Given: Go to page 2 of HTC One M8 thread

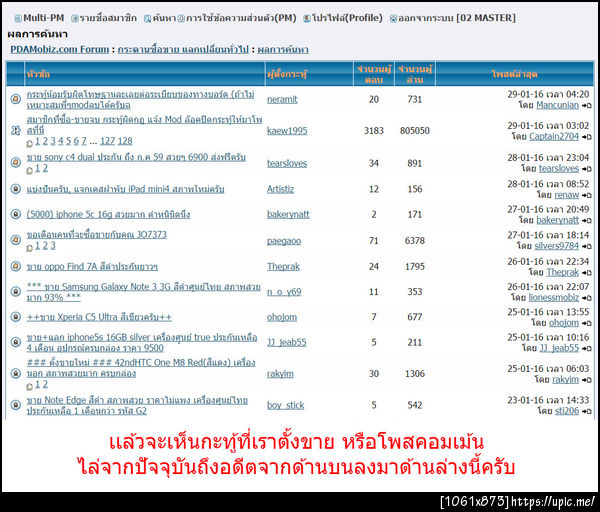Looking at the screenshot, I should click(45, 384).
